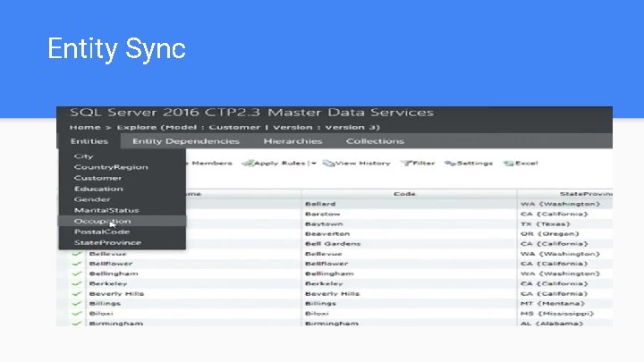Select Berkeley in Name column
The height and width of the screenshot is (362, 644).
coord(108,283)
